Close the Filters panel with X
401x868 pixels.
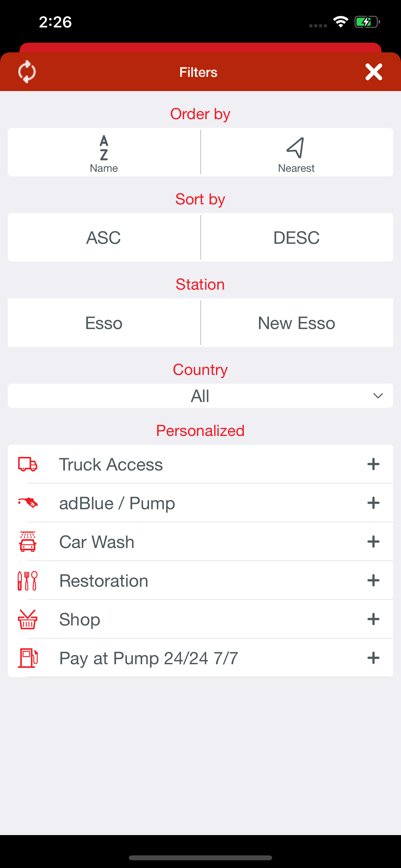[374, 72]
